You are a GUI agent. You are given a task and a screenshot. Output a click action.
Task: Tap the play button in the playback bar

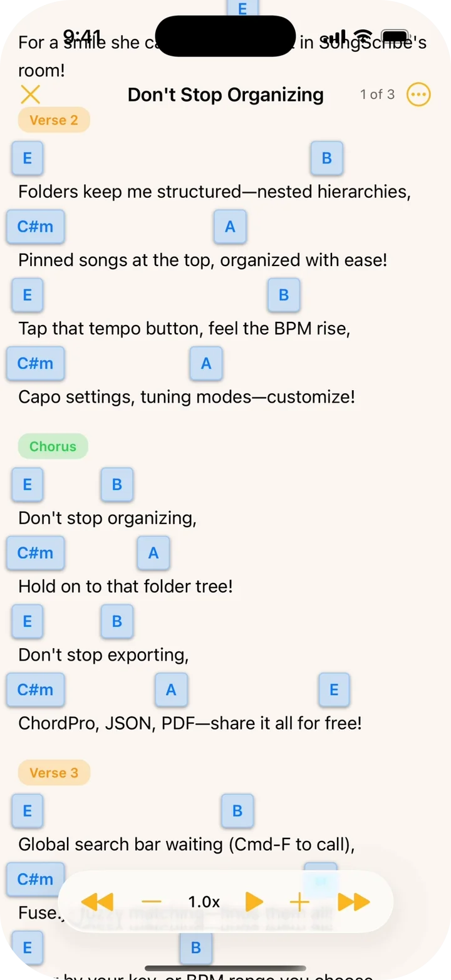[254, 902]
